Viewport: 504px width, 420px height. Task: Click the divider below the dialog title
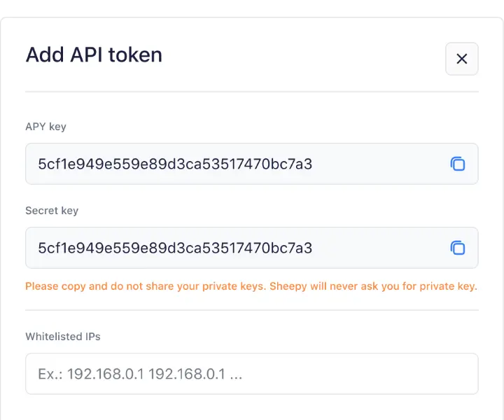click(x=252, y=92)
